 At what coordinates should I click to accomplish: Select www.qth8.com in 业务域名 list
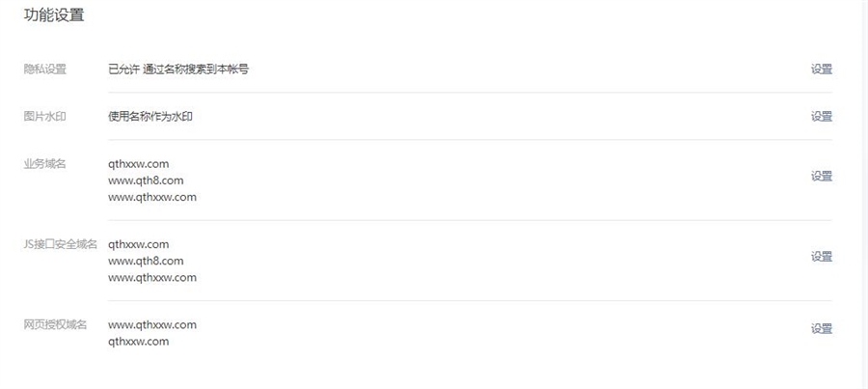[x=146, y=181]
